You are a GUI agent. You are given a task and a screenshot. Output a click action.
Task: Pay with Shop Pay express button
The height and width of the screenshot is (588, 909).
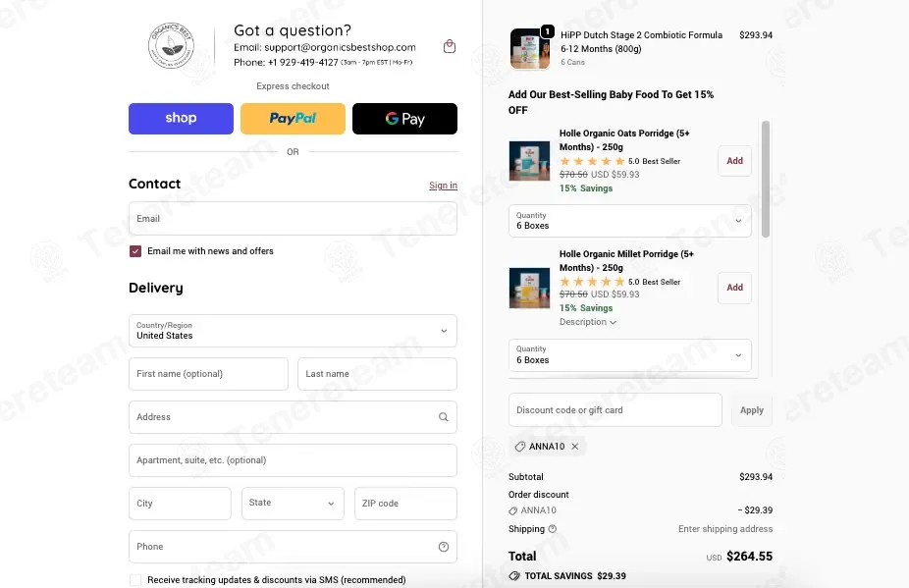coord(181,119)
